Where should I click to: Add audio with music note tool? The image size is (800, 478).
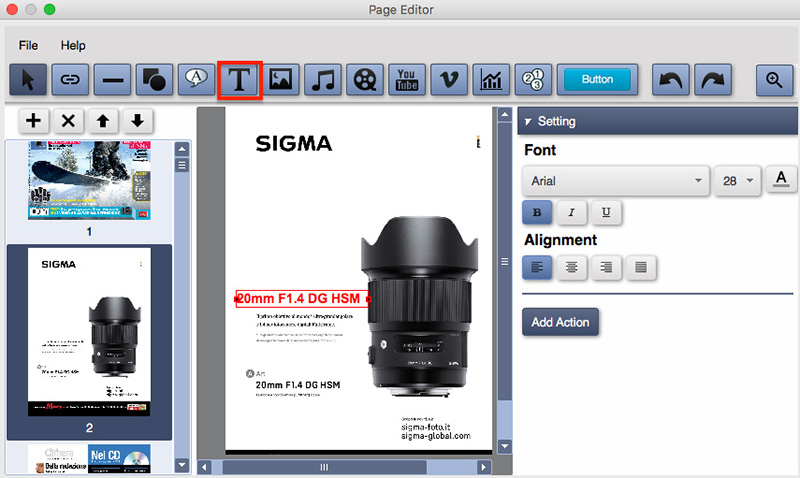[x=323, y=80]
